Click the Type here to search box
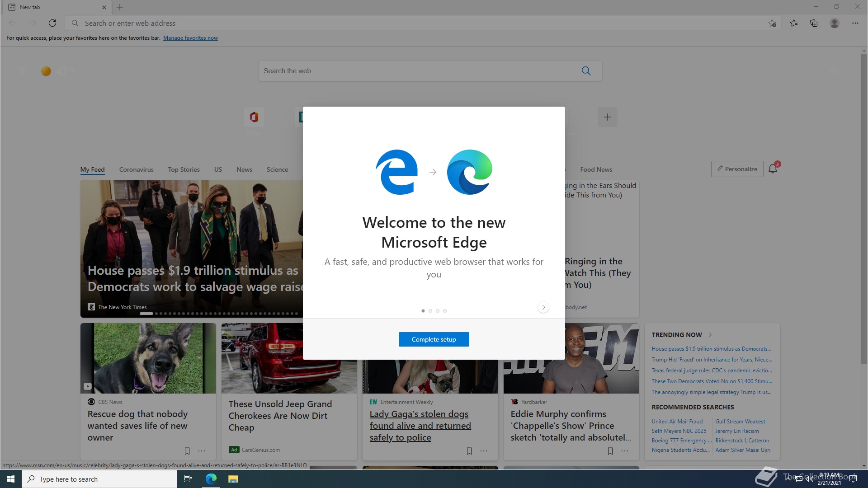 coord(99,479)
